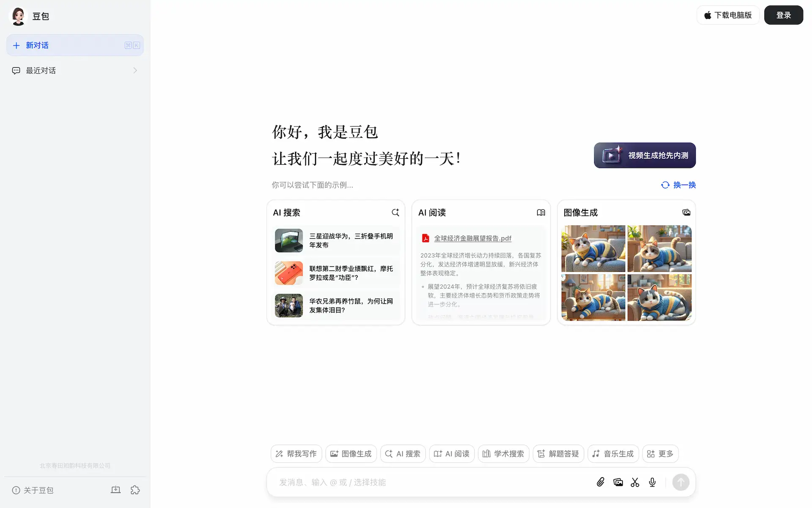This screenshot has width=812, height=508.
Task: Click a cat image thumbnail in 图像生成
Action: pos(593,249)
